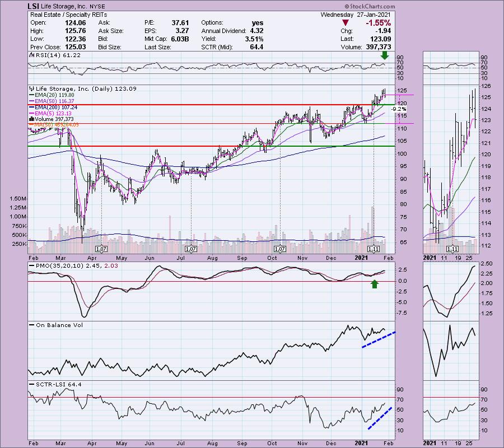This screenshot has width=504, height=448.
Task: Click the LSI ticker symbol in the header
Action: (x=33, y=6)
